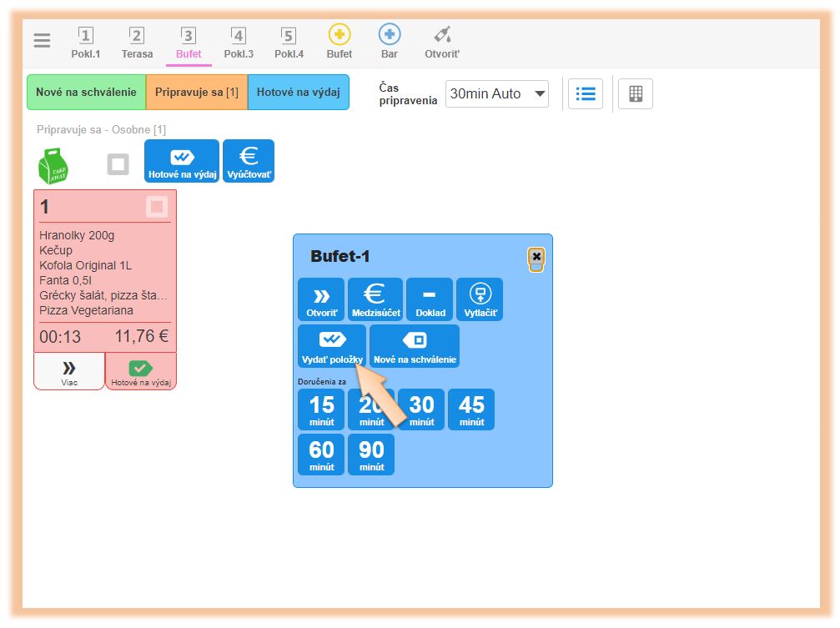
Task: Click the Vyúčtovať euro button
Action: [x=249, y=161]
